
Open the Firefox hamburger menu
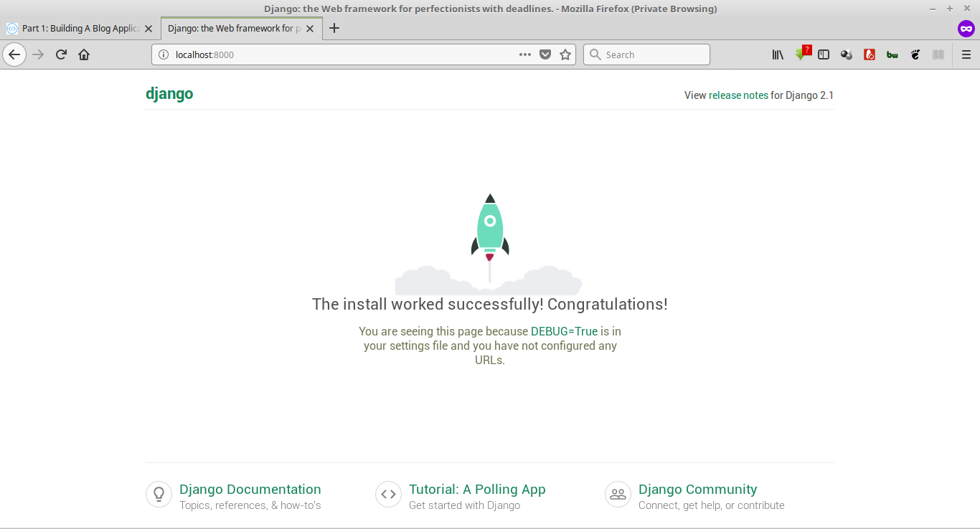coord(966,54)
